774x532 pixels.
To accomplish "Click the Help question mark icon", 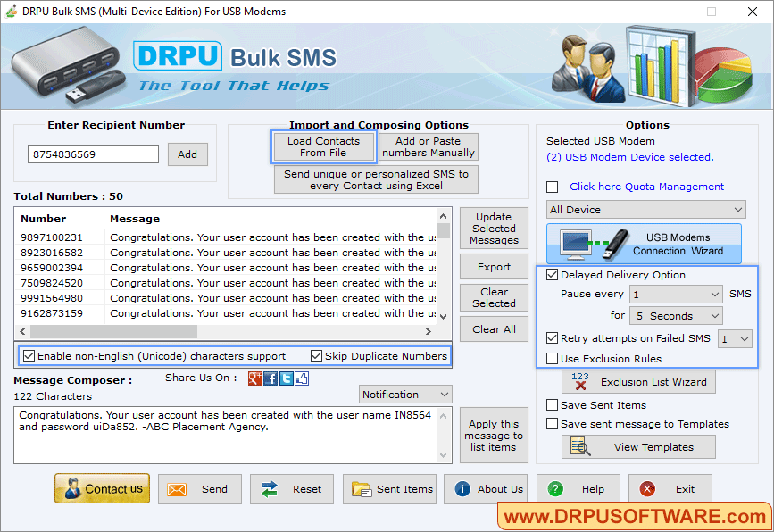I will coord(555,489).
